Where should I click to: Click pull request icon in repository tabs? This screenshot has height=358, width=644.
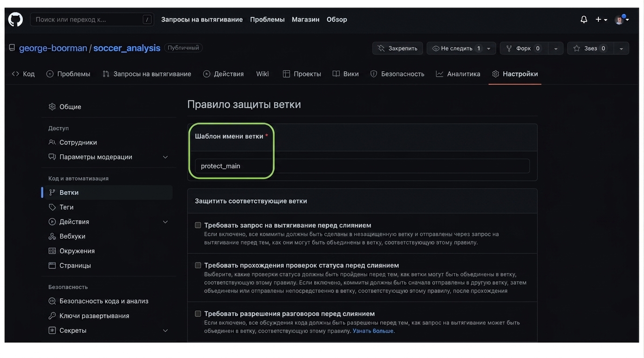tap(106, 74)
